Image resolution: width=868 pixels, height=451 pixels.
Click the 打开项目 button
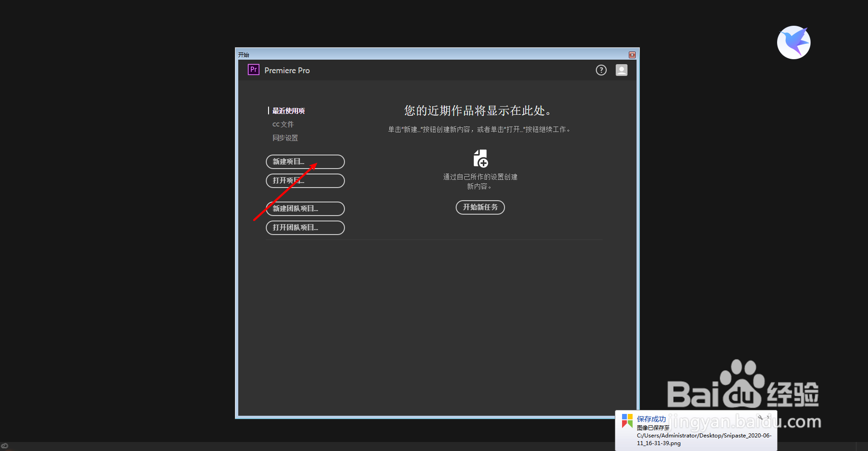(305, 181)
